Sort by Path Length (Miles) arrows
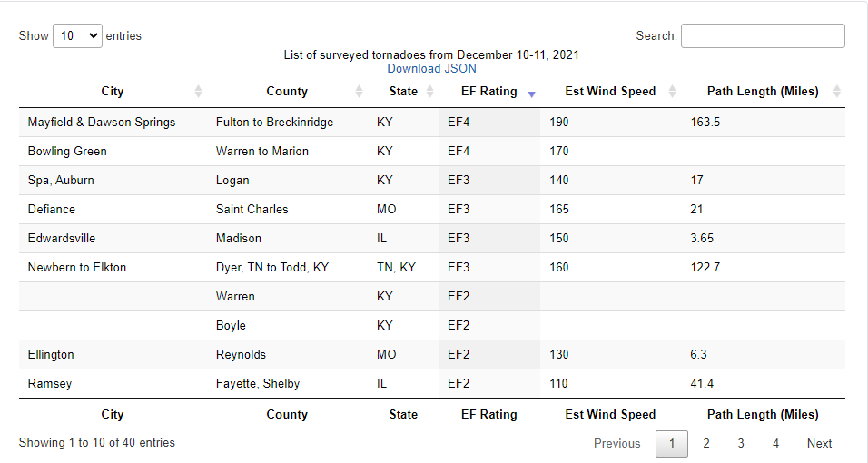The width and height of the screenshot is (868, 463). pyautogui.click(x=836, y=92)
